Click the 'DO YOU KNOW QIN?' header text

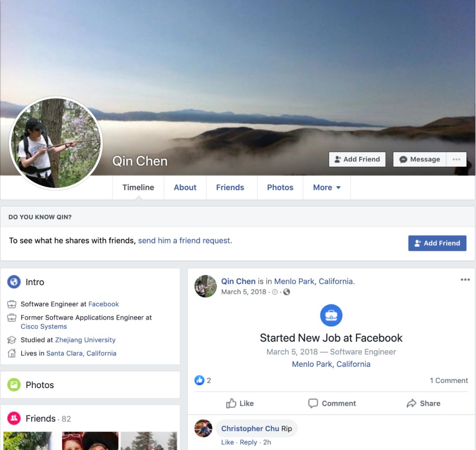(40, 217)
